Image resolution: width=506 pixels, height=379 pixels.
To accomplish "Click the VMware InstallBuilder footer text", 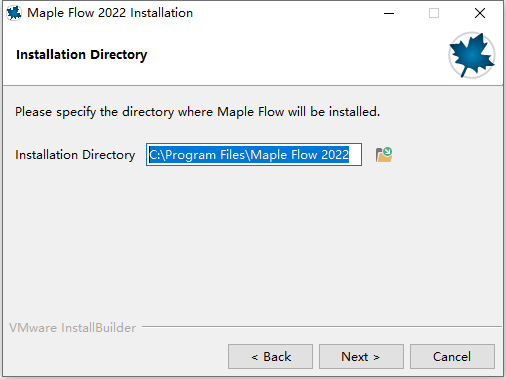I will (x=72, y=328).
